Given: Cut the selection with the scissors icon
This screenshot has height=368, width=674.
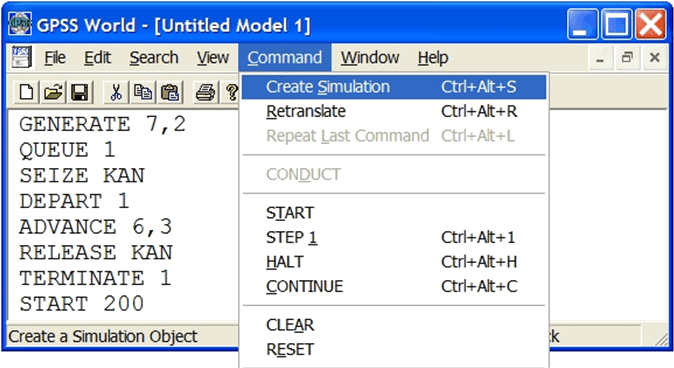Looking at the screenshot, I should 116,92.
